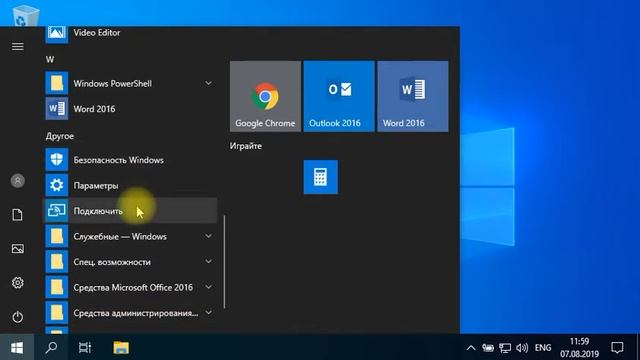Click the Средства администрирования folder icon
The width and height of the screenshot is (640, 360).
tap(56, 313)
